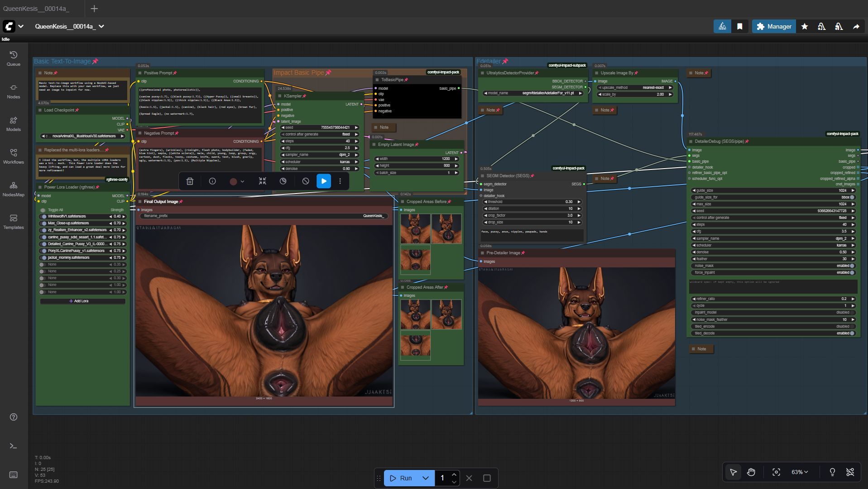Open the Queue sidebar panel
Image resolution: width=868 pixels, height=489 pixels.
coord(13,58)
